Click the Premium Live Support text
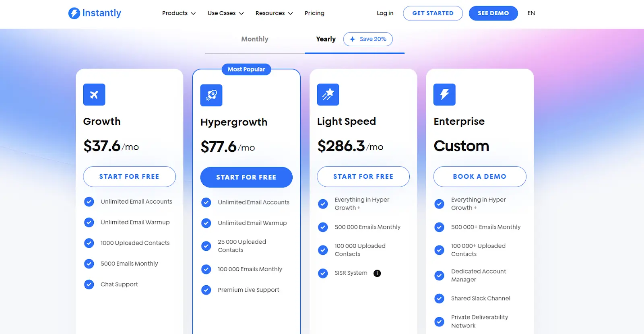The image size is (644, 334). (x=248, y=290)
